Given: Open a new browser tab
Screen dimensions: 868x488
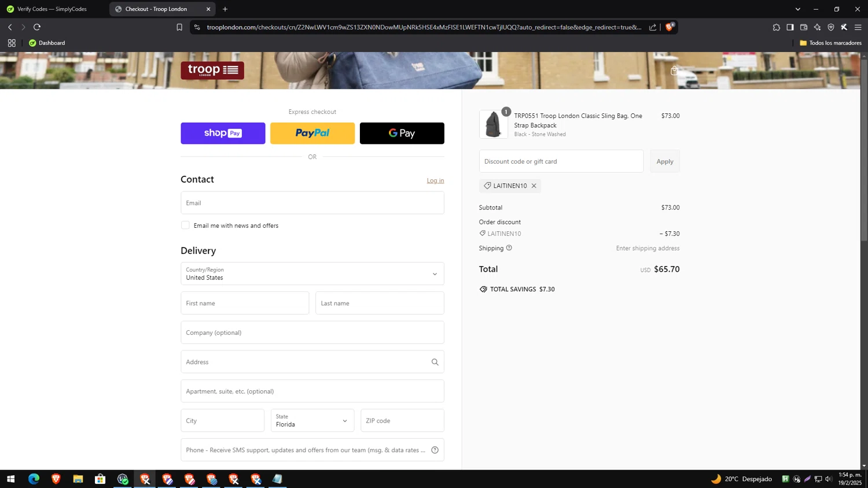Looking at the screenshot, I should (x=225, y=9).
